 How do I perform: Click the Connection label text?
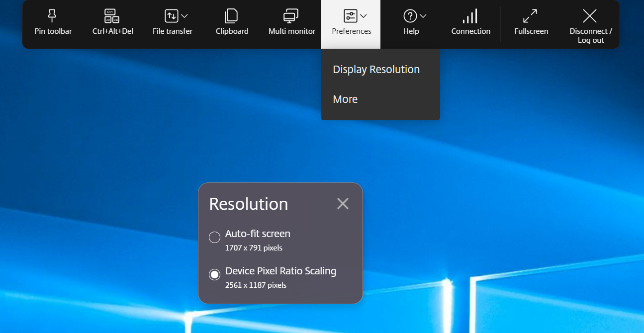coord(471,31)
